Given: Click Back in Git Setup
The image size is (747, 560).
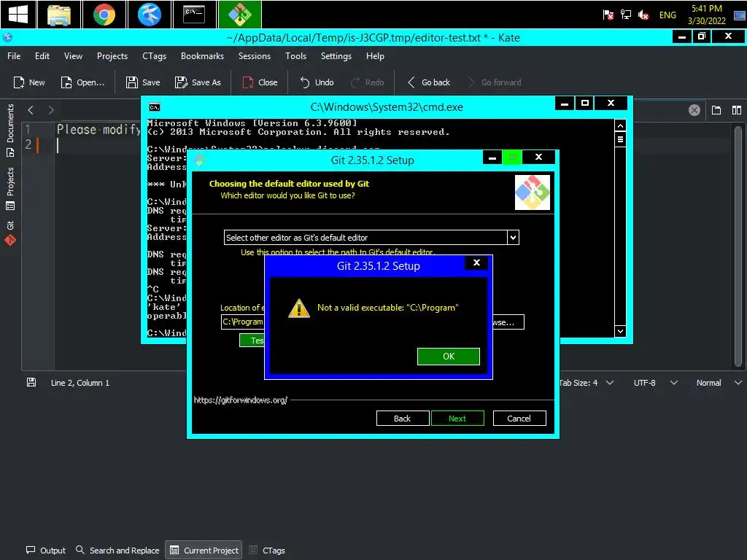Looking at the screenshot, I should click(x=402, y=418).
